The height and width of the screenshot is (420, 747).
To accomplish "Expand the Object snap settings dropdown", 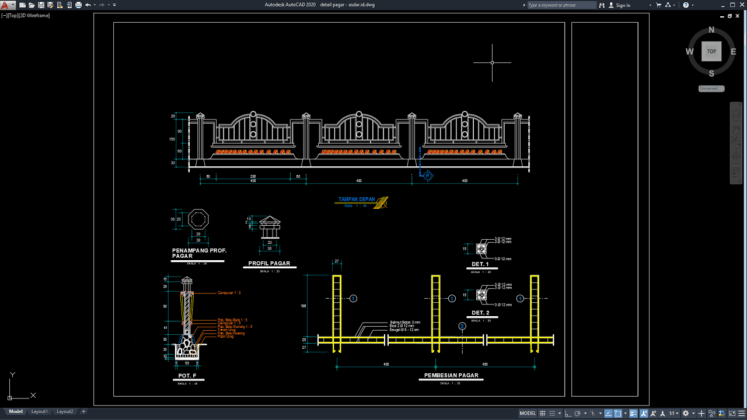I will pyautogui.click(x=625, y=413).
